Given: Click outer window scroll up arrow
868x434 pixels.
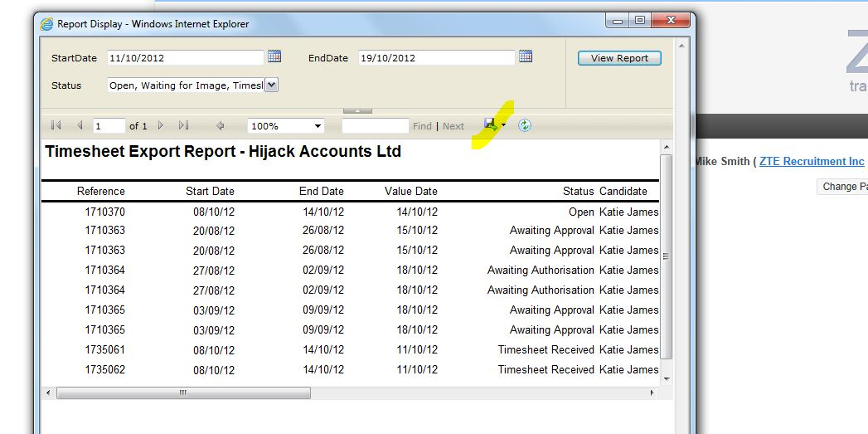Looking at the screenshot, I should point(681,46).
